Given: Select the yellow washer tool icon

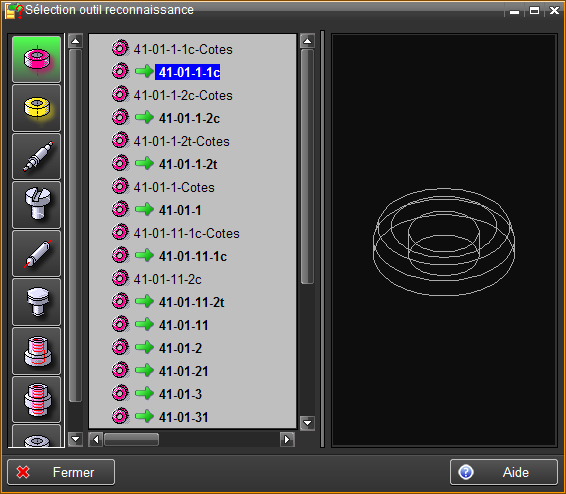Looking at the screenshot, I should pyautogui.click(x=36, y=108).
